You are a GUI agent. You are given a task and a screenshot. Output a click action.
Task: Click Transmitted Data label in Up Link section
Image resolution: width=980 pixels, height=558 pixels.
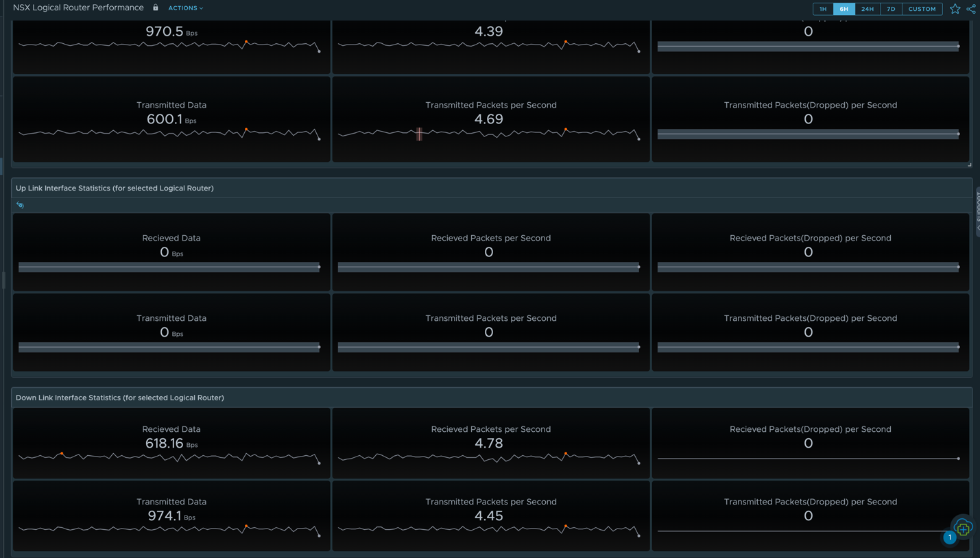click(x=171, y=318)
